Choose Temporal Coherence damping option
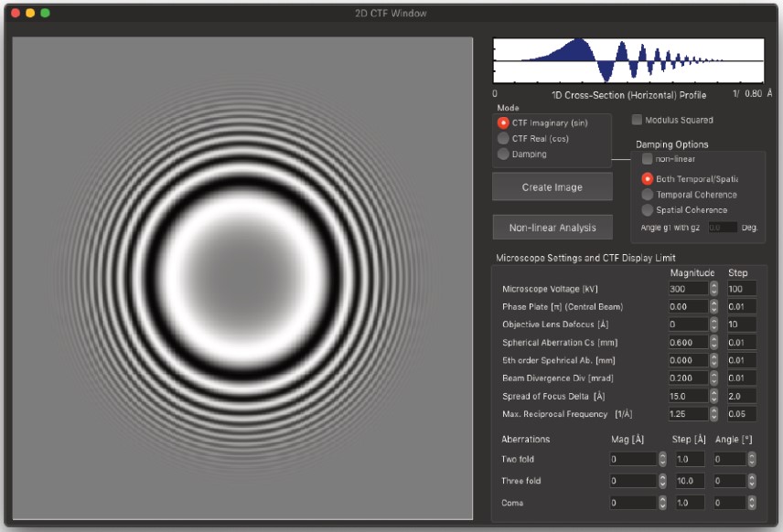Image resolution: width=783 pixels, height=532 pixels. coord(648,195)
